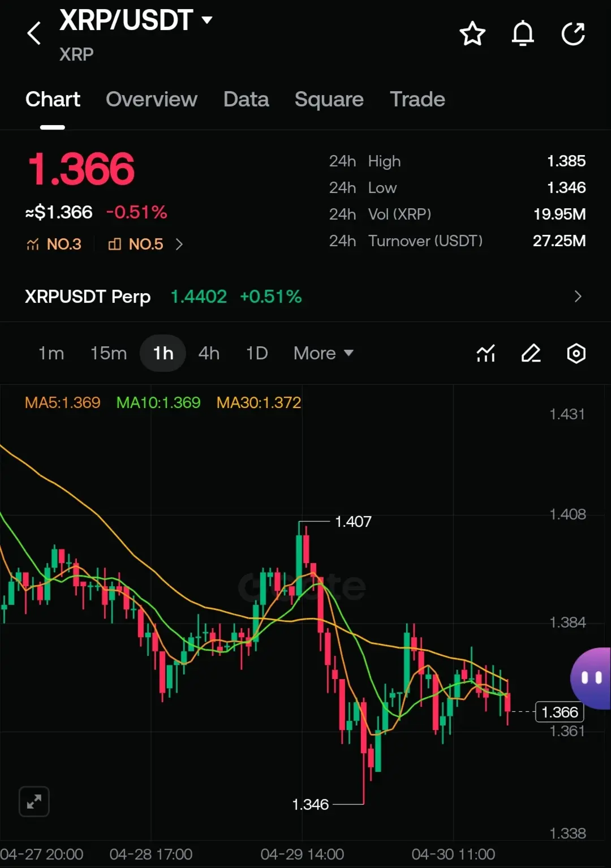Viewport: 611px width, 868px height.
Task: Tap the 04-28 17:00 time axis label
Action: [x=151, y=854]
